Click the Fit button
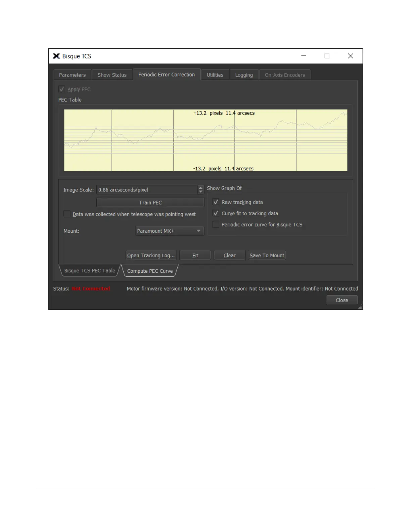Image resolution: width=411 pixels, height=532 pixels. (195, 255)
